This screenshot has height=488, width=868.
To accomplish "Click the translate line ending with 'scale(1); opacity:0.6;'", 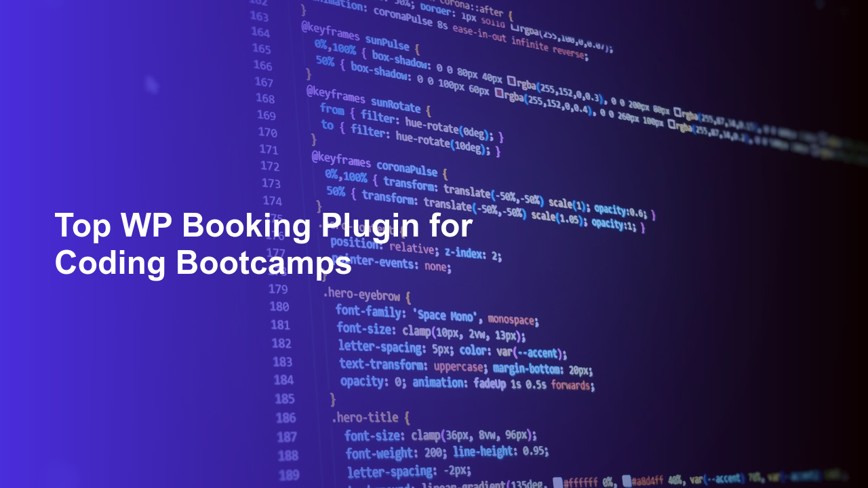I will [491, 193].
